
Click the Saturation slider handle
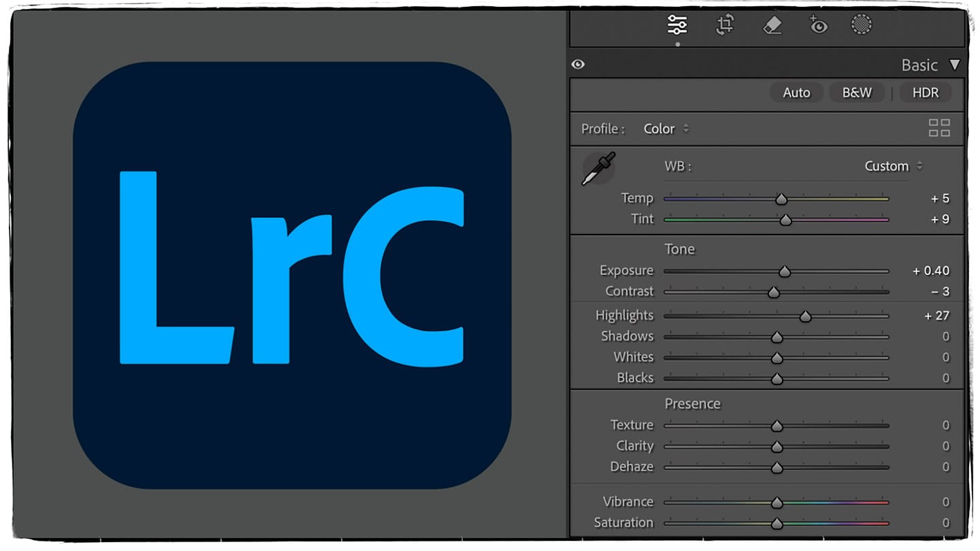777,522
